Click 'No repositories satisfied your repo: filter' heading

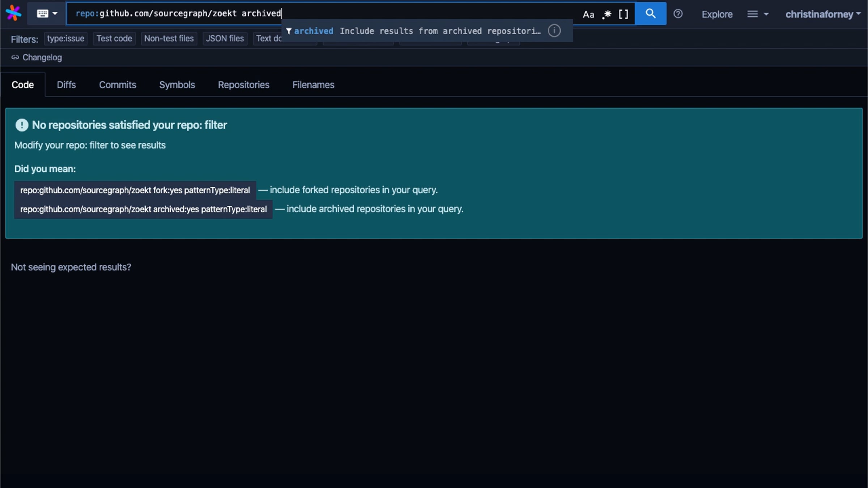129,125
